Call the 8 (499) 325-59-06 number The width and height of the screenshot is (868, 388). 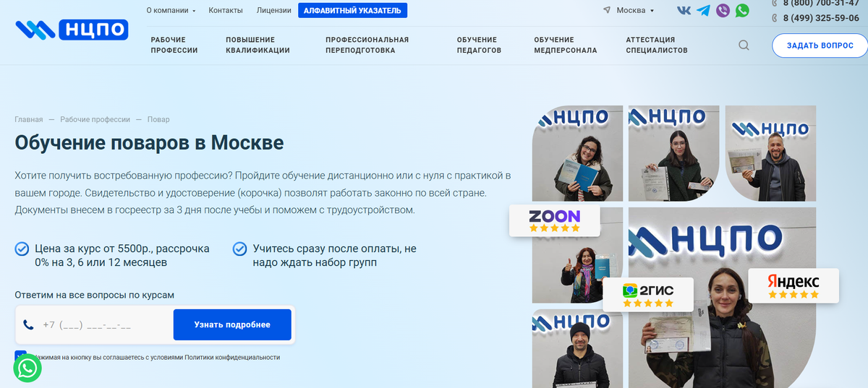[x=820, y=19]
